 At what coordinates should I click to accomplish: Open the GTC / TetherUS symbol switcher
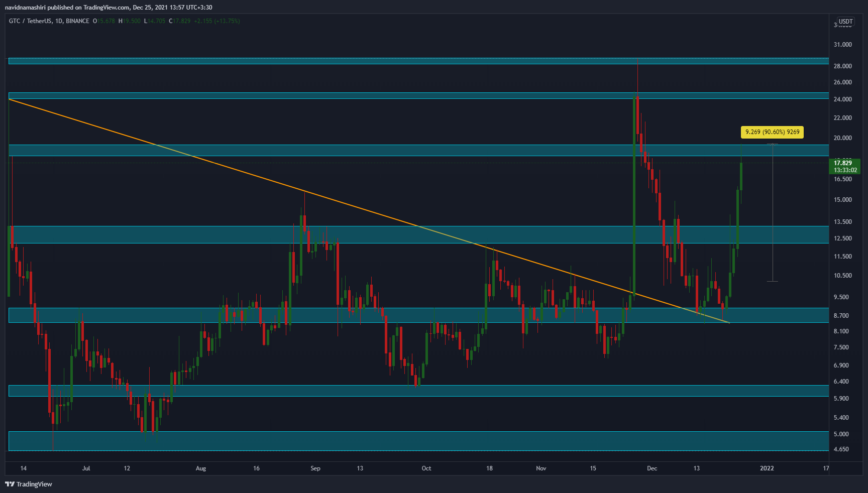coord(30,21)
